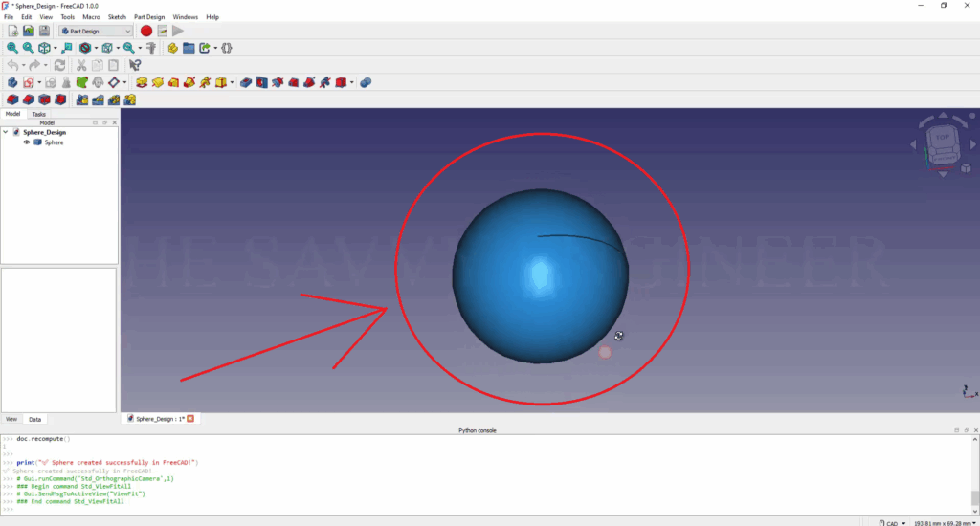Close the Sphere_Design document tab
Image resolution: width=980 pixels, height=526 pixels.
[190, 419]
